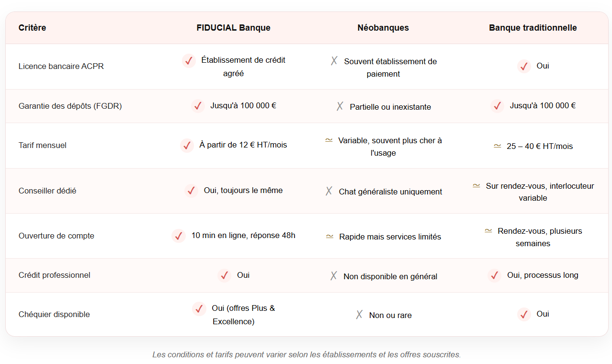Click the Banque traditionnelle column header
Viewport: 612px width, 364px height.
pos(533,28)
